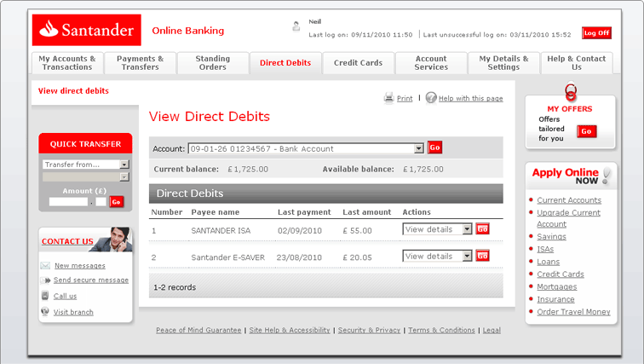
Task: Open the Credit Cards tab
Action: [358, 63]
